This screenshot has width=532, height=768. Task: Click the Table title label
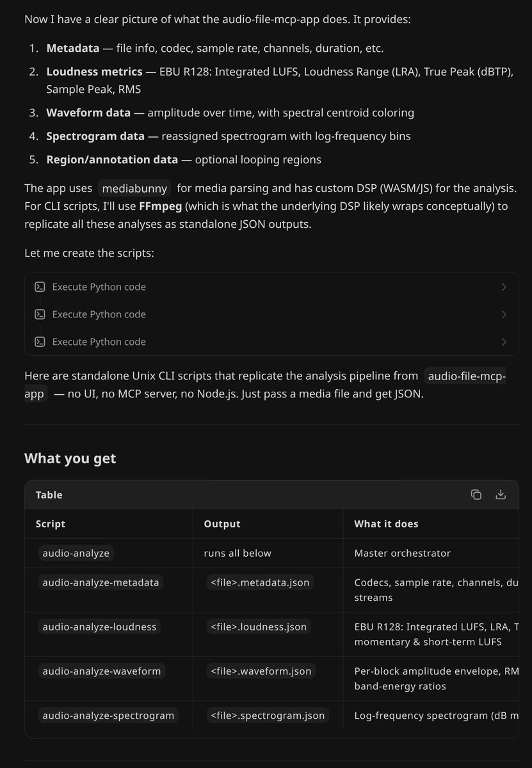point(49,495)
